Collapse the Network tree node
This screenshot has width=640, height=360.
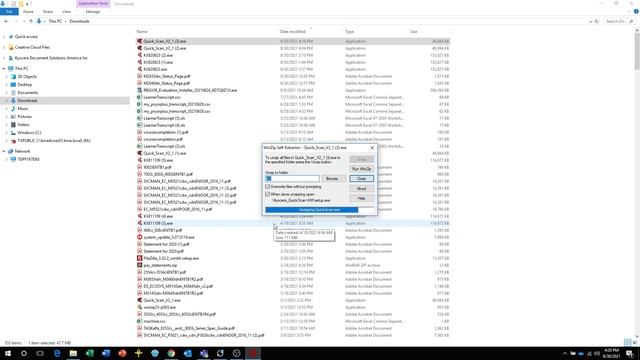4,151
